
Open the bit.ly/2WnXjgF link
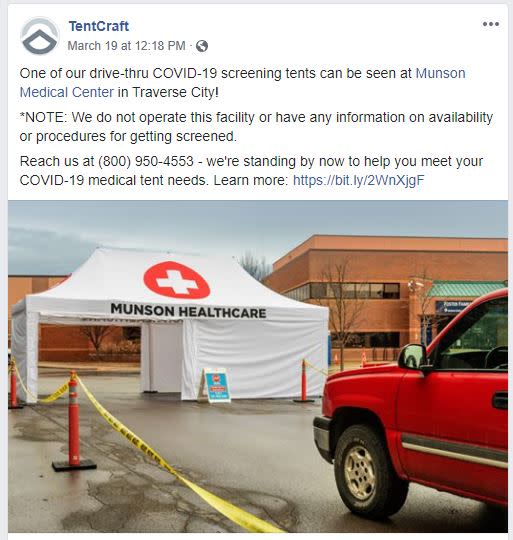click(358, 180)
